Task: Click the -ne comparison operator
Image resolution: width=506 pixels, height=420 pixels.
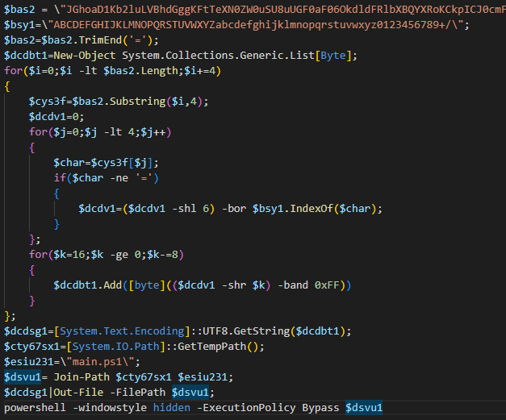Action: (119, 178)
